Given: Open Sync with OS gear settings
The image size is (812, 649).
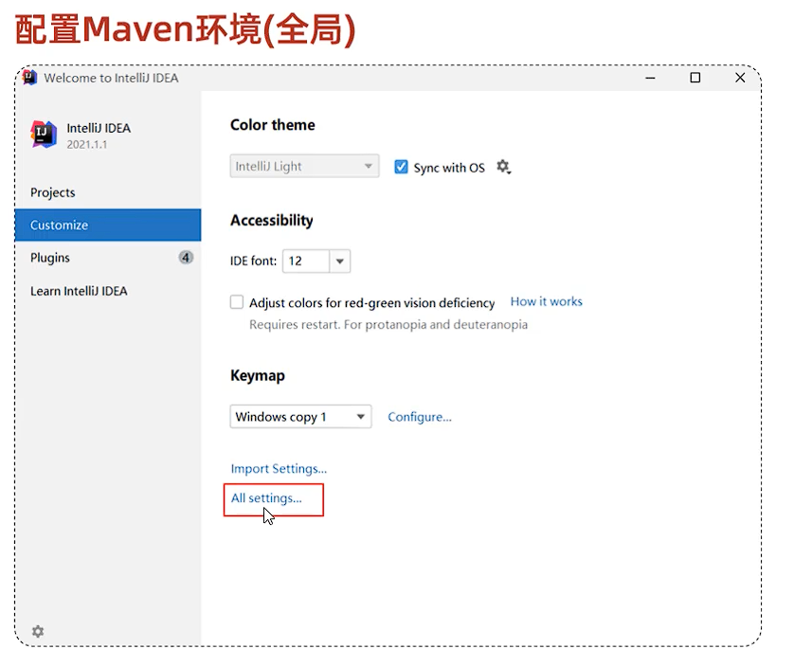Looking at the screenshot, I should pos(503,167).
